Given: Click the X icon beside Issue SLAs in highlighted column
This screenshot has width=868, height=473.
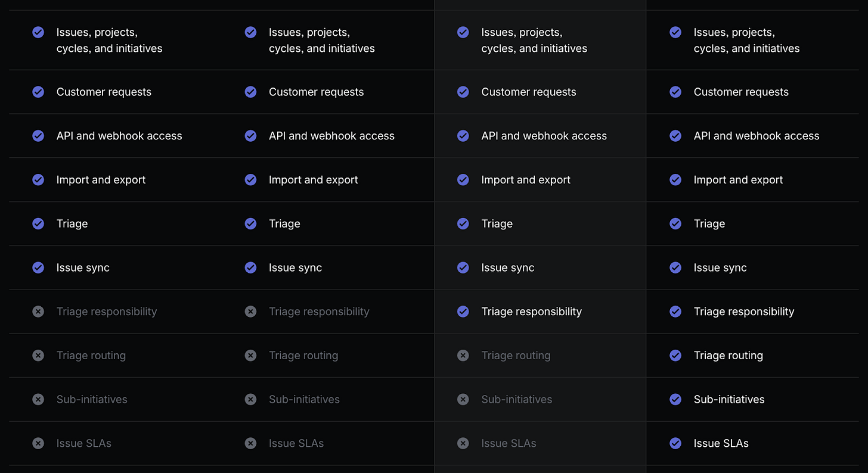Looking at the screenshot, I should 463,443.
